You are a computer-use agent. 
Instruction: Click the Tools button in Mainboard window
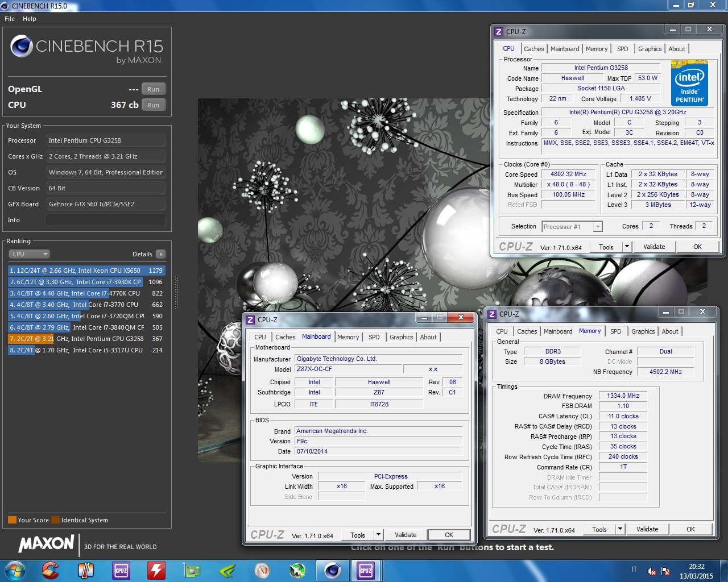pos(358,535)
